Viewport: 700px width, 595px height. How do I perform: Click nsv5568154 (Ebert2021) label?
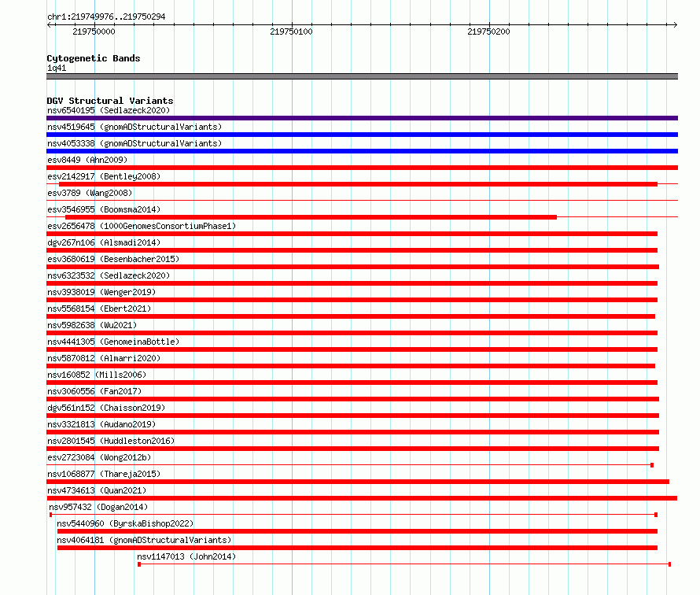point(99,309)
